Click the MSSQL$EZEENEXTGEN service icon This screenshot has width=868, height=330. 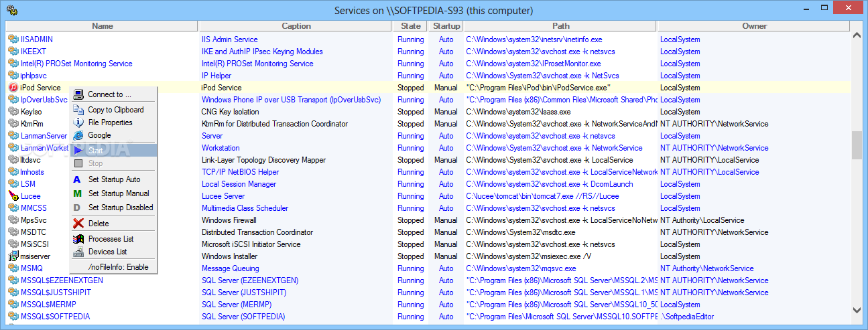[13, 280]
